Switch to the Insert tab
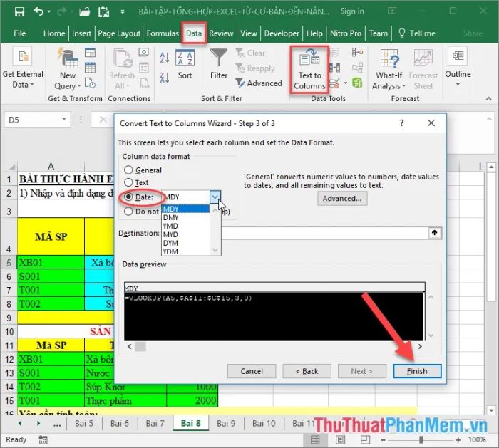Image resolution: width=499 pixels, height=448 pixels. click(81, 33)
